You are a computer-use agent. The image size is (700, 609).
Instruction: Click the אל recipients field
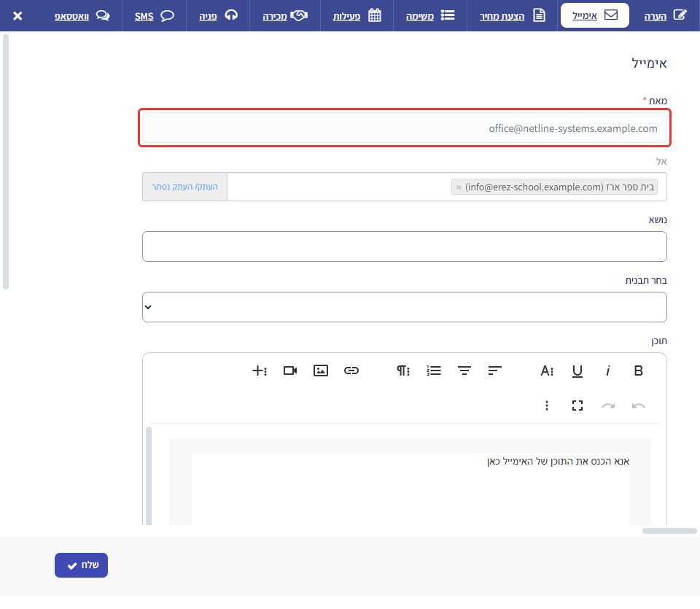pyautogui.click(x=447, y=187)
